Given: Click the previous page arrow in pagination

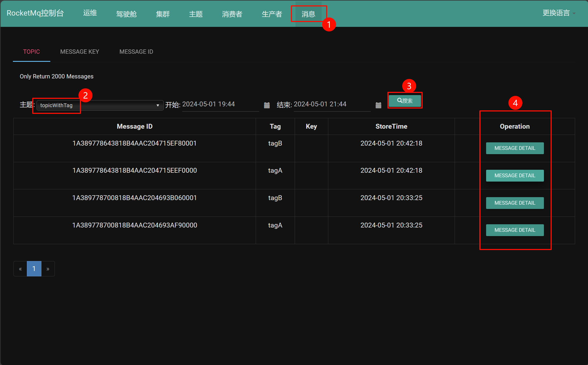Looking at the screenshot, I should point(20,269).
